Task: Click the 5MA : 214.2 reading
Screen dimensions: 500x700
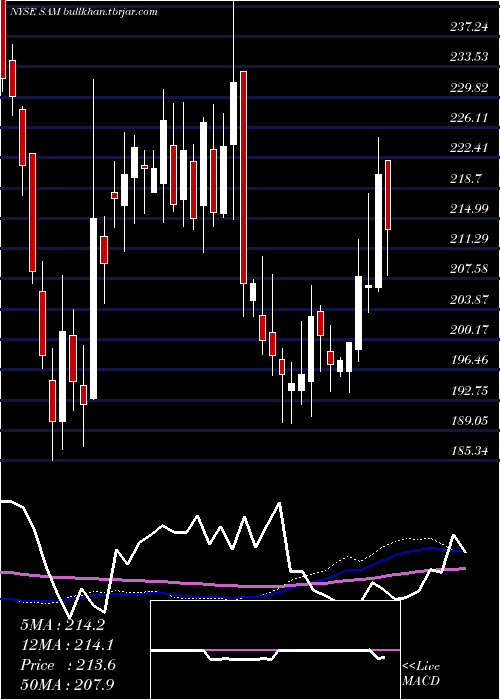Action: 63,625
